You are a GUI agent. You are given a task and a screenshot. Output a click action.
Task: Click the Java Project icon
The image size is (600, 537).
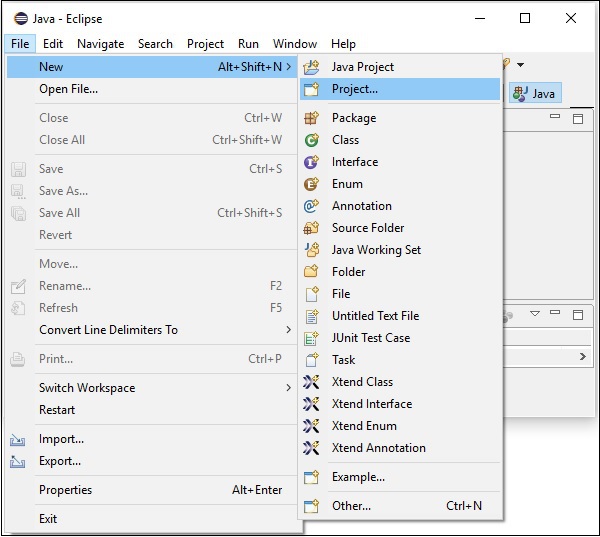[311, 67]
